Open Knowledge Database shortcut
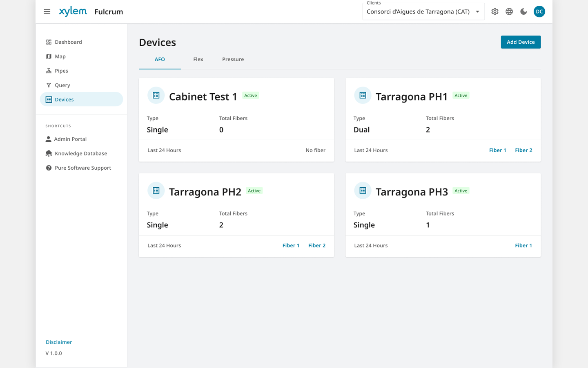This screenshot has height=368, width=588. tap(81, 153)
